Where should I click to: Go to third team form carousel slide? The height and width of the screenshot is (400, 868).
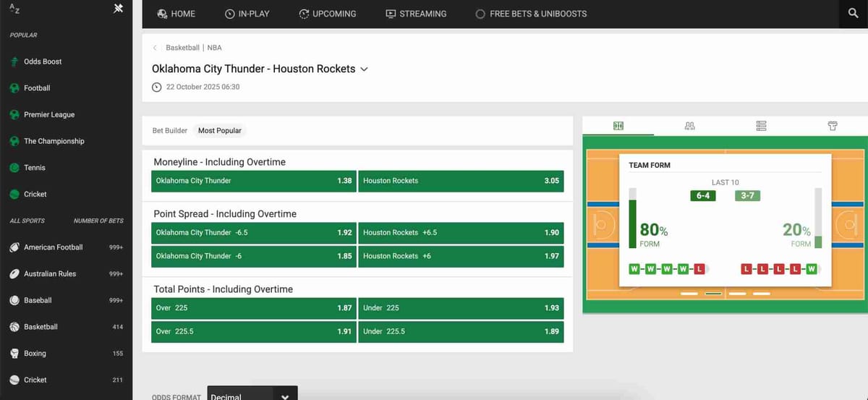point(737,294)
